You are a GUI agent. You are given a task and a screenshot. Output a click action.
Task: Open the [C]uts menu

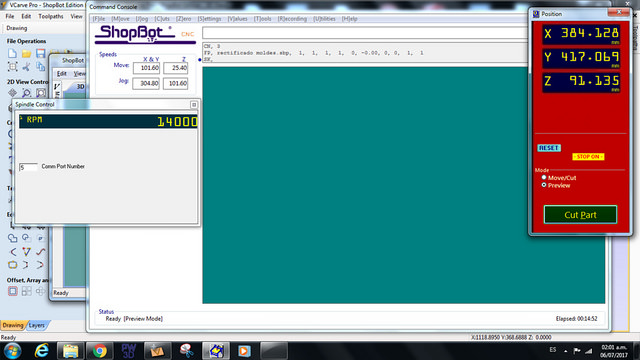pos(162,19)
